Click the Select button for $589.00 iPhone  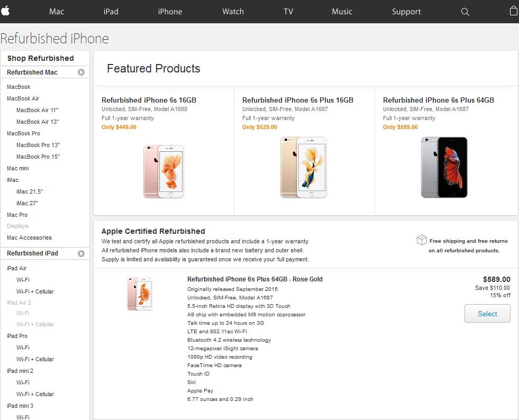(487, 314)
